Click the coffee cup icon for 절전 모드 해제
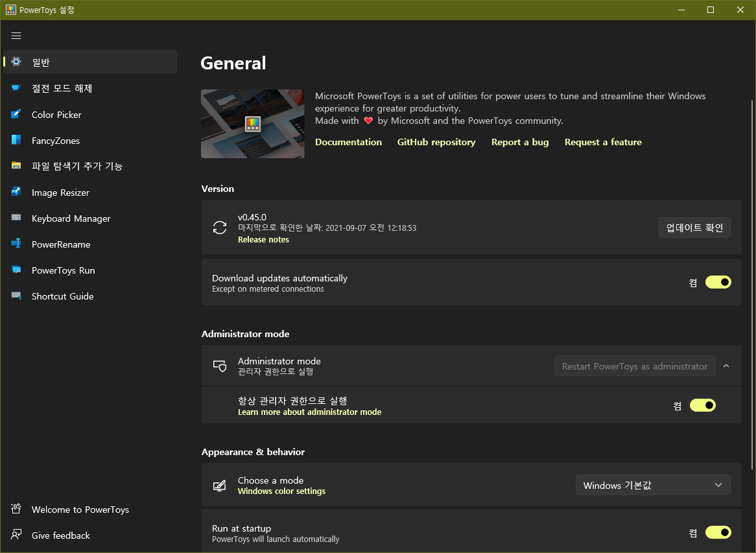 click(16, 88)
